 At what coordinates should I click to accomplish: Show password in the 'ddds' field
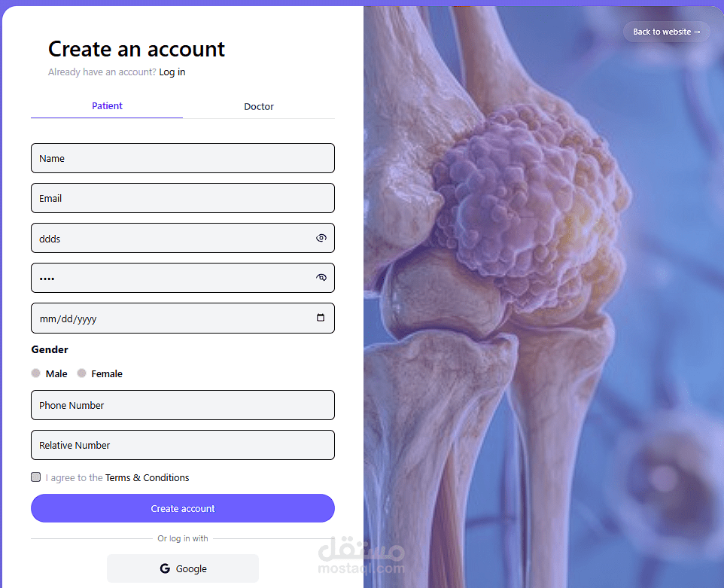[321, 238]
